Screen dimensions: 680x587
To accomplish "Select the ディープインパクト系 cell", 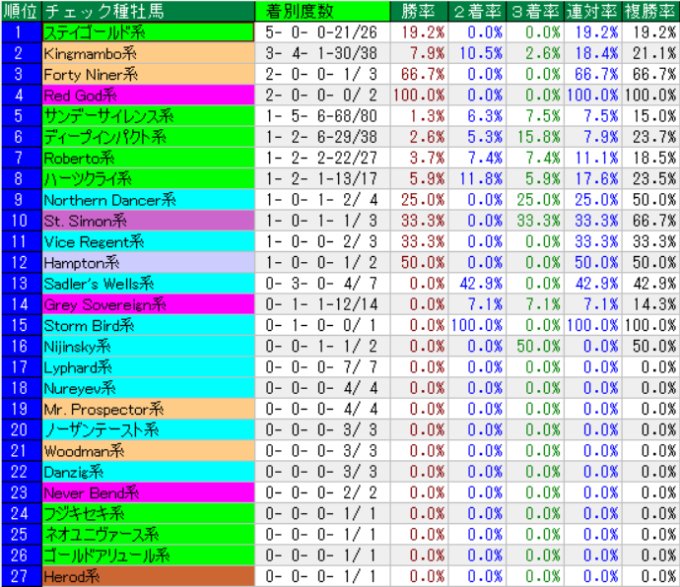I will (148, 137).
